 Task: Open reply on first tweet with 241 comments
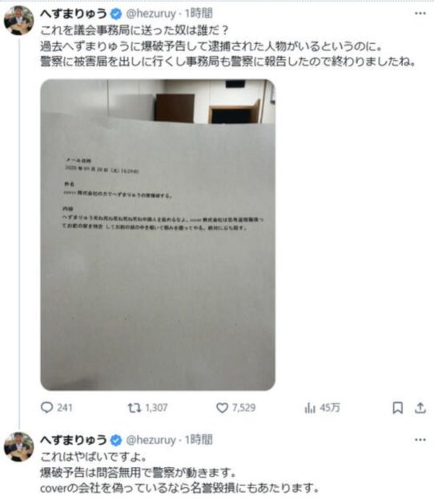pos(56,407)
